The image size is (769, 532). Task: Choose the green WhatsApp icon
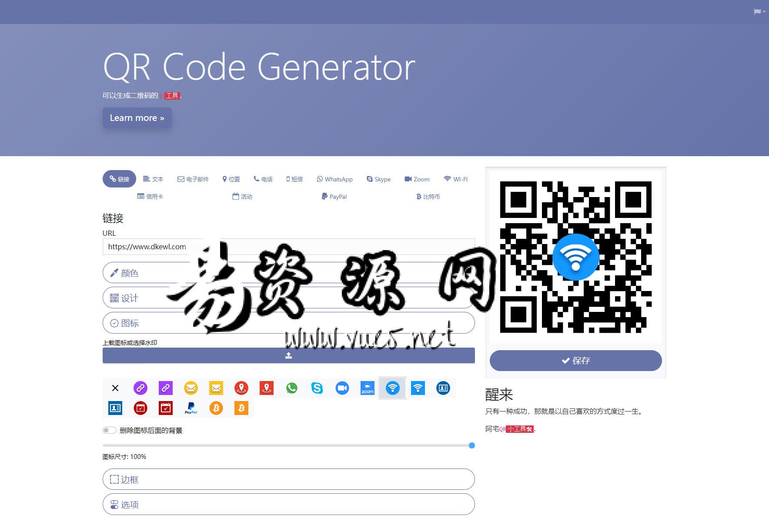coord(292,388)
